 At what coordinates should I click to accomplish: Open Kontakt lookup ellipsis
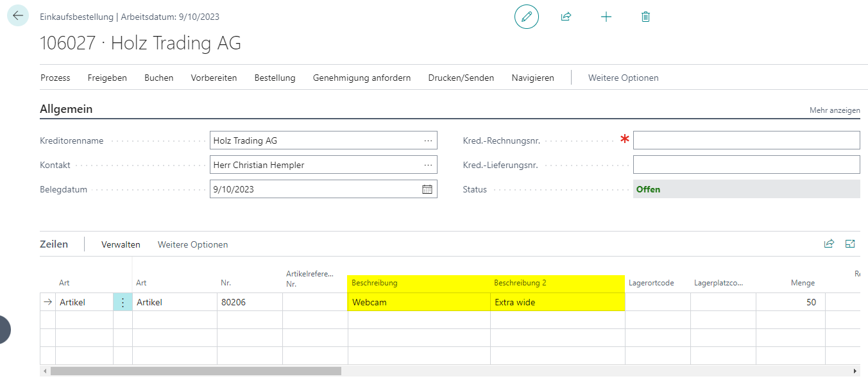(428, 165)
